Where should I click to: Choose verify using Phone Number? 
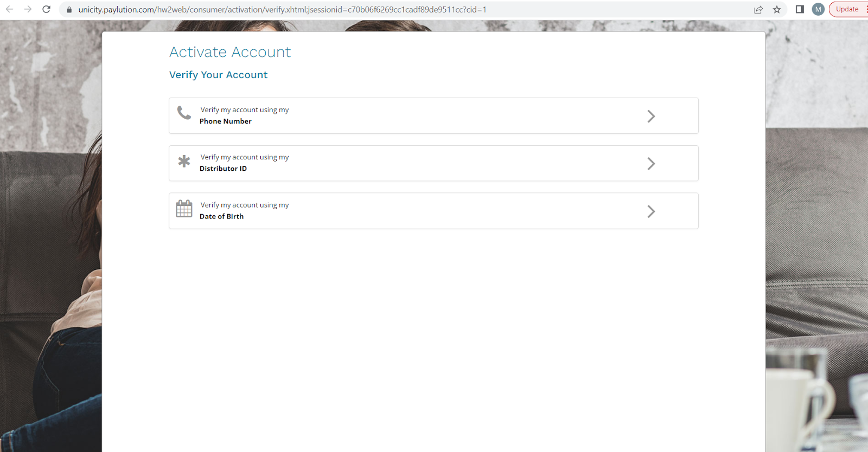click(x=433, y=115)
